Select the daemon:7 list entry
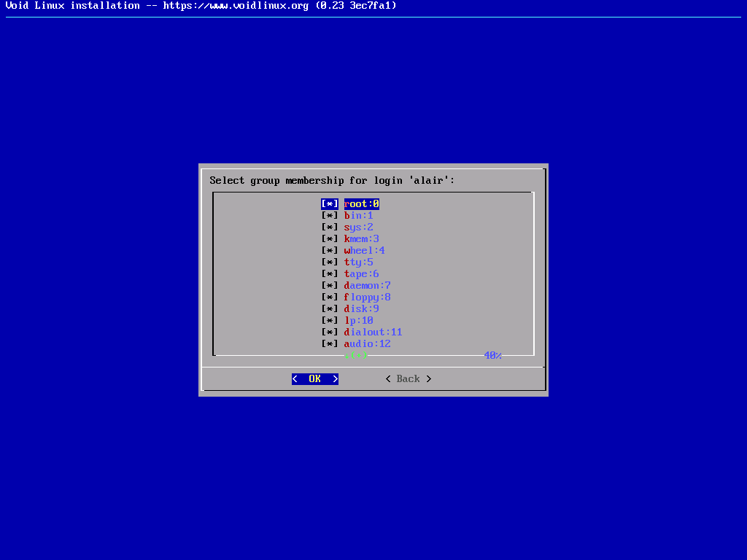This screenshot has width=747, height=560. click(367, 286)
